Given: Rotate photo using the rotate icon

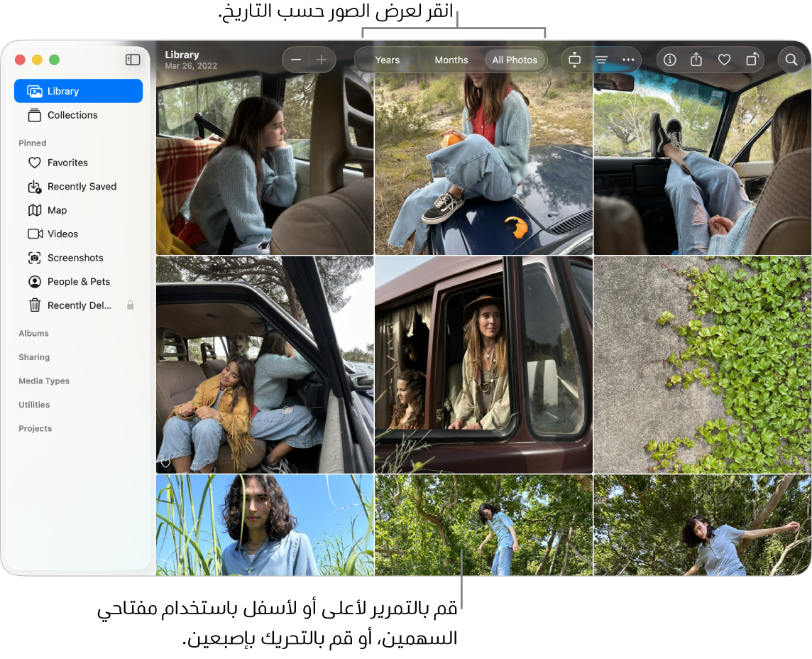Looking at the screenshot, I should 752,60.
